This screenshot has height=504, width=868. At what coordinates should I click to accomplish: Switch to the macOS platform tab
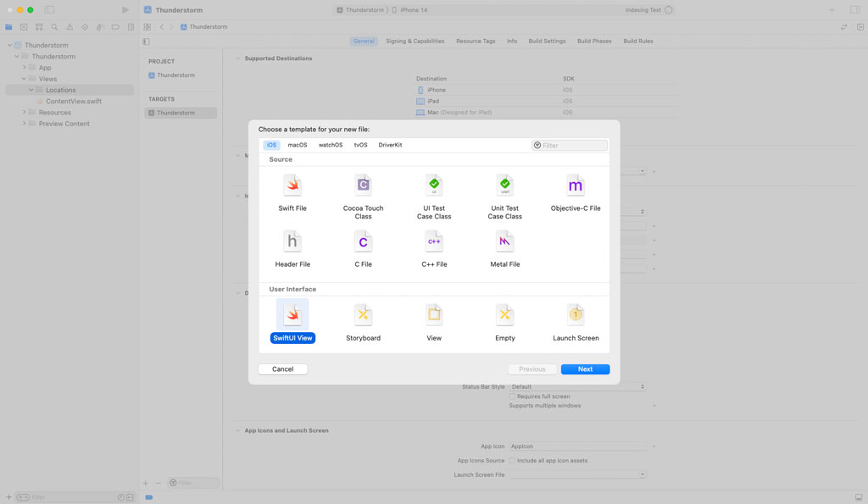point(298,145)
